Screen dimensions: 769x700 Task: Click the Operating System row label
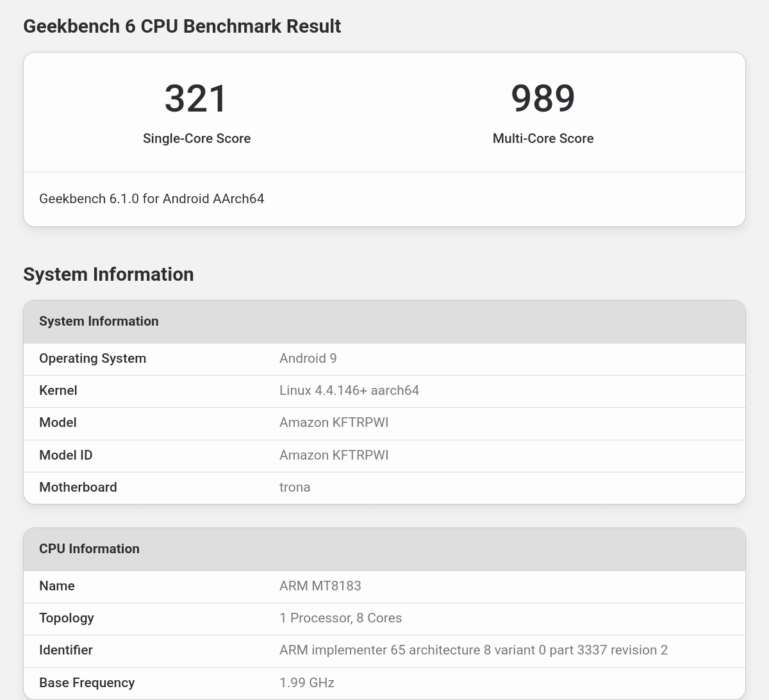coord(93,358)
